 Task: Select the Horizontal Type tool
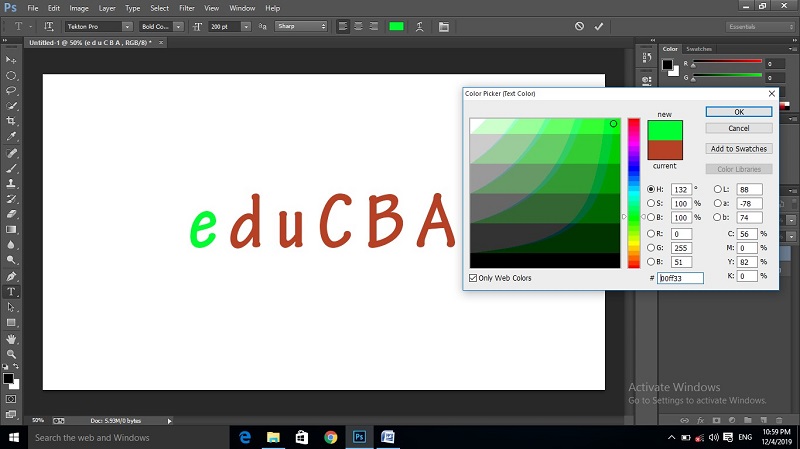(11, 292)
